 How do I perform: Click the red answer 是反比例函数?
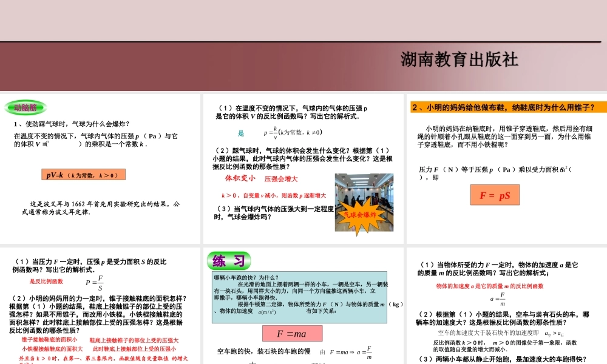point(46,281)
